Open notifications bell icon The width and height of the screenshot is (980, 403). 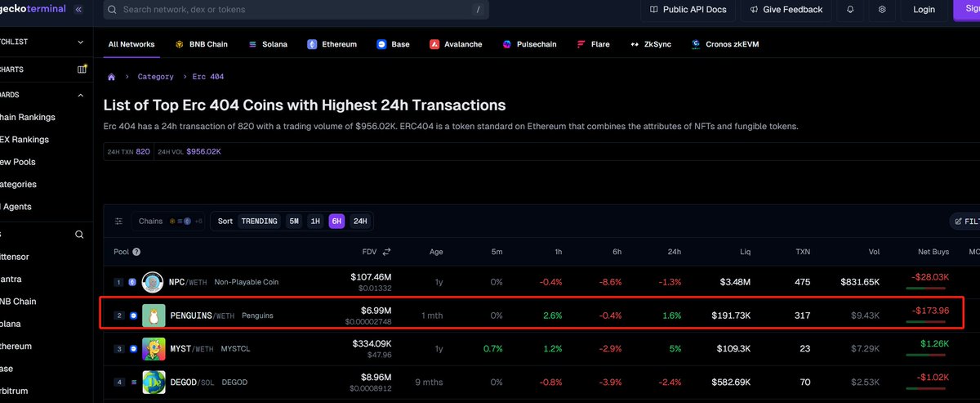coord(851,10)
